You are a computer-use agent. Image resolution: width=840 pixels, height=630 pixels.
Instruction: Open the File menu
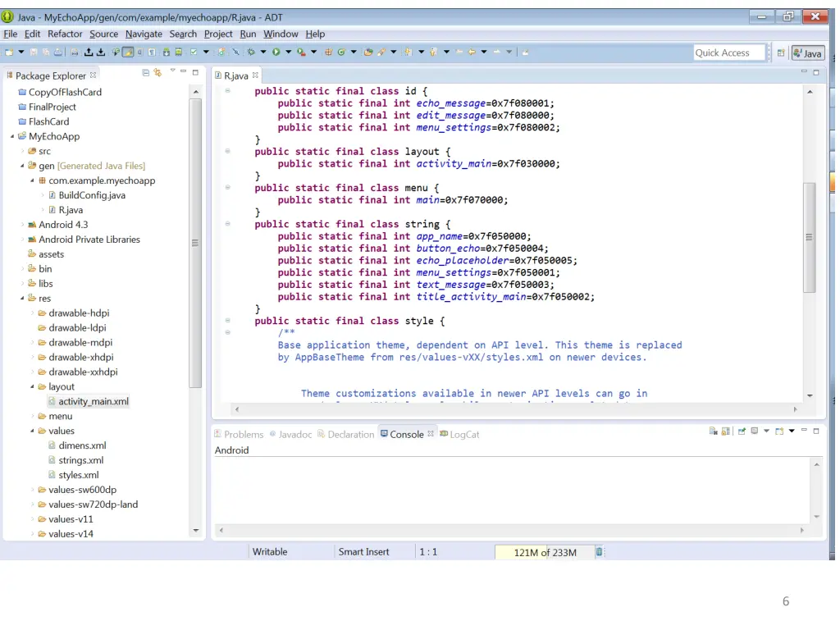(x=10, y=34)
